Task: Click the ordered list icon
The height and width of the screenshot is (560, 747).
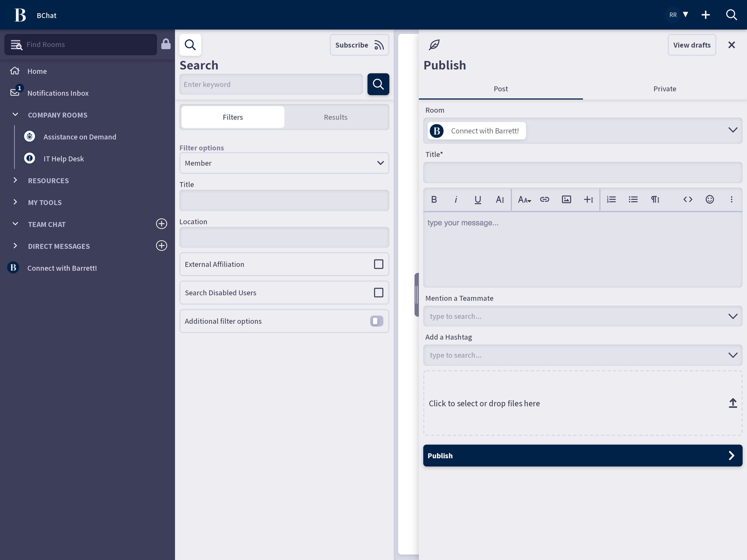Action: click(x=611, y=200)
